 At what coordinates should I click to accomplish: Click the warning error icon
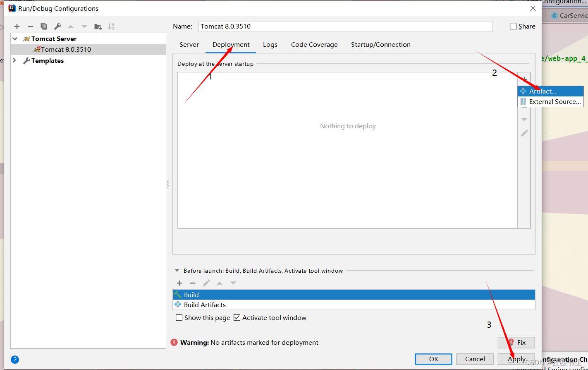pyautogui.click(x=174, y=342)
